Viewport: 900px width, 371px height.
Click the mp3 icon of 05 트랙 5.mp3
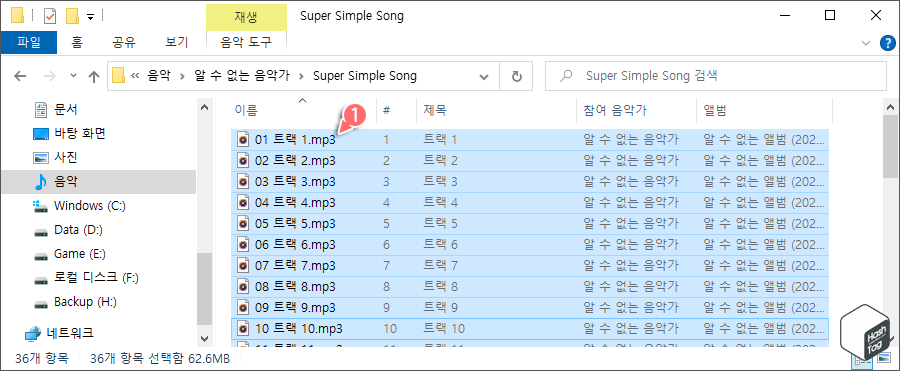[243, 223]
